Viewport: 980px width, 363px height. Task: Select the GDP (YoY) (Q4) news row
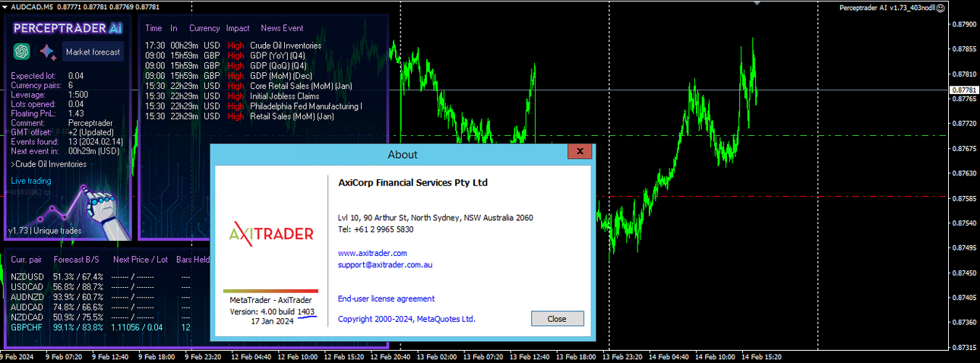(226, 55)
